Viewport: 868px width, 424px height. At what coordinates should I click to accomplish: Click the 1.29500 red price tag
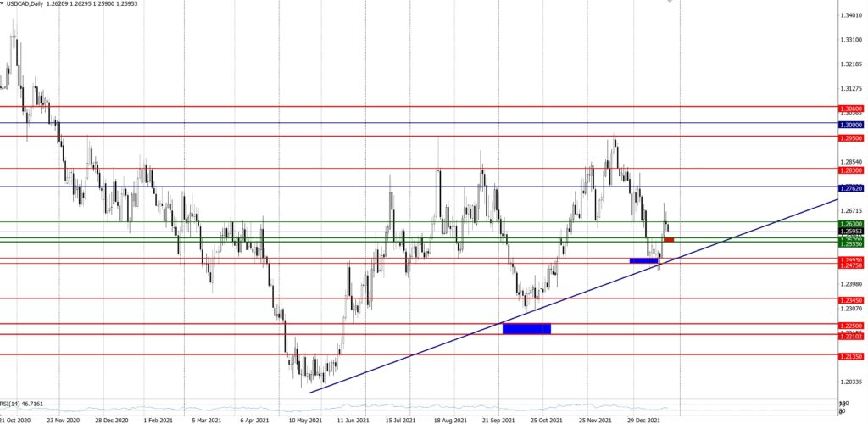click(x=851, y=137)
